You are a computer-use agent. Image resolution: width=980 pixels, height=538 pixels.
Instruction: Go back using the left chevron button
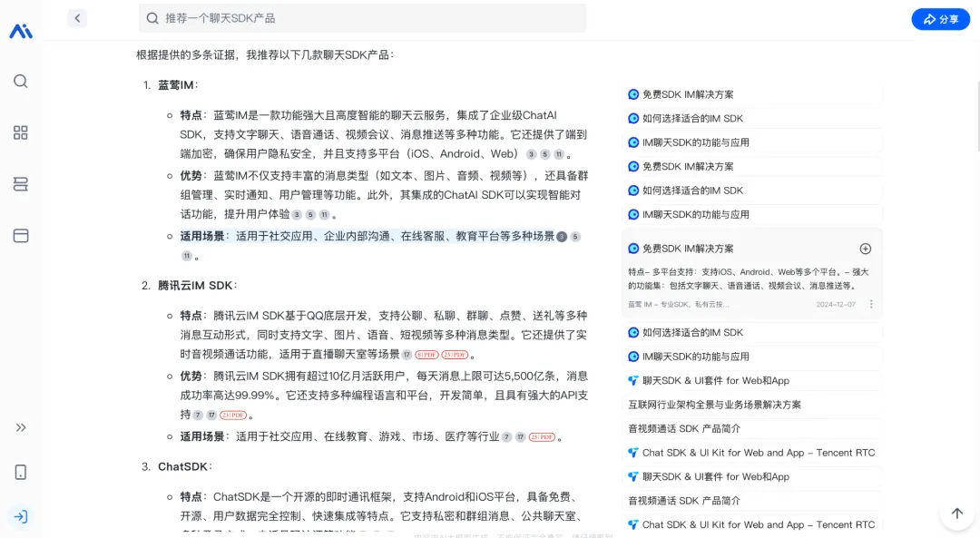pyautogui.click(x=77, y=18)
